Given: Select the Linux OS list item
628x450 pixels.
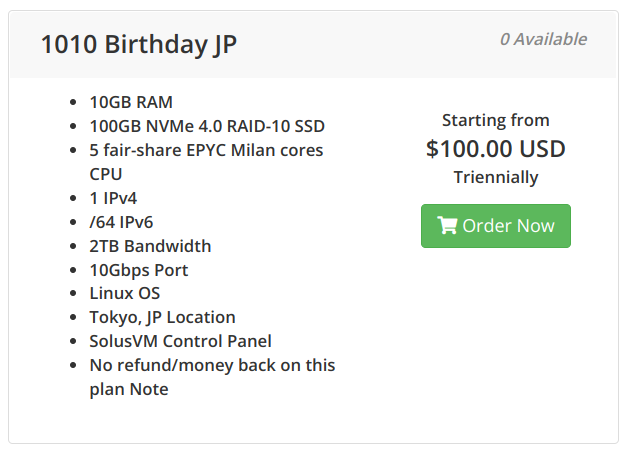Looking at the screenshot, I should point(125,293).
